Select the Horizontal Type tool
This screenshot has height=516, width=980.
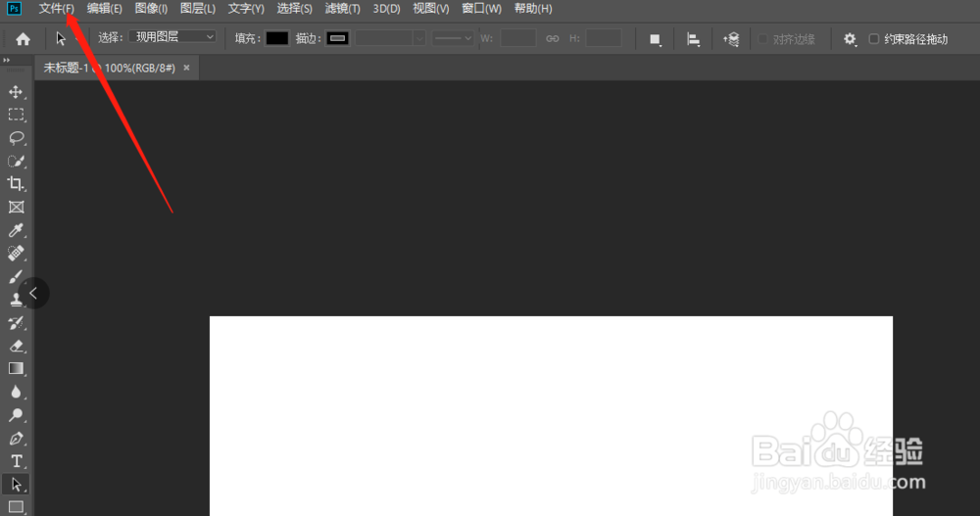[x=16, y=461]
